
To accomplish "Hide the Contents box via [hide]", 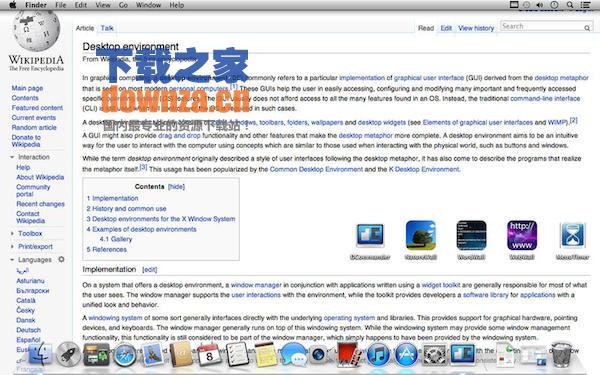I will point(176,186).
